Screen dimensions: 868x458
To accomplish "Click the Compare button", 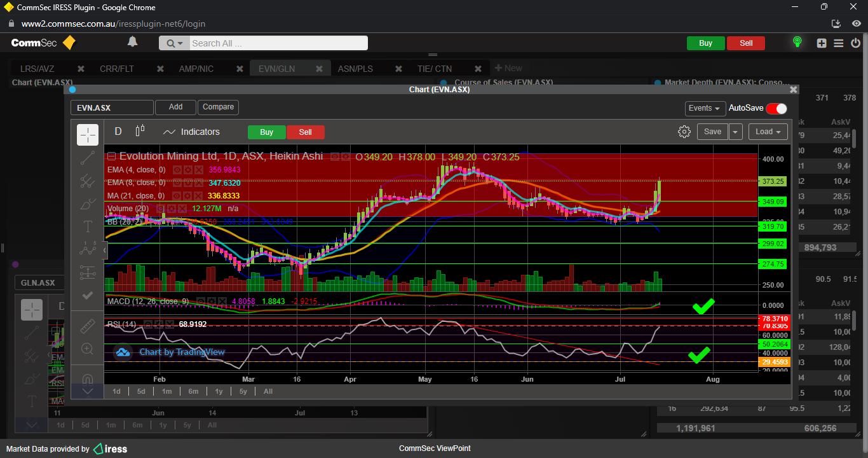I will pos(218,107).
